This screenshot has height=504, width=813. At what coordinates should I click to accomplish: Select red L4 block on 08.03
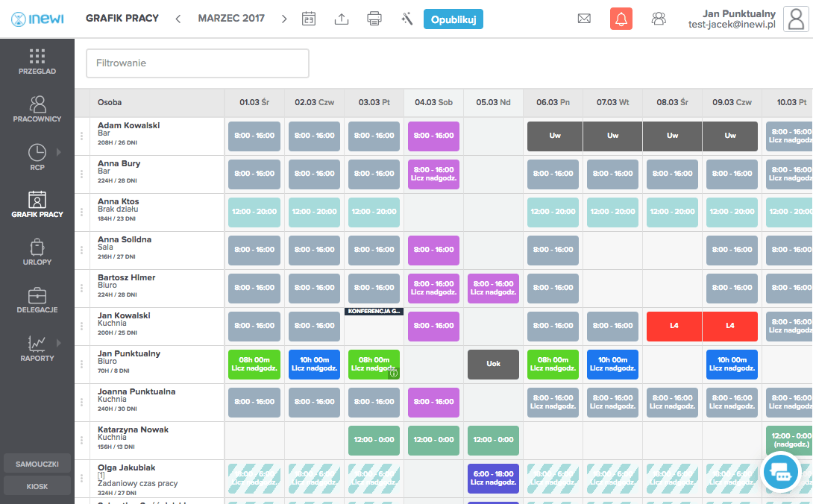pyautogui.click(x=673, y=326)
